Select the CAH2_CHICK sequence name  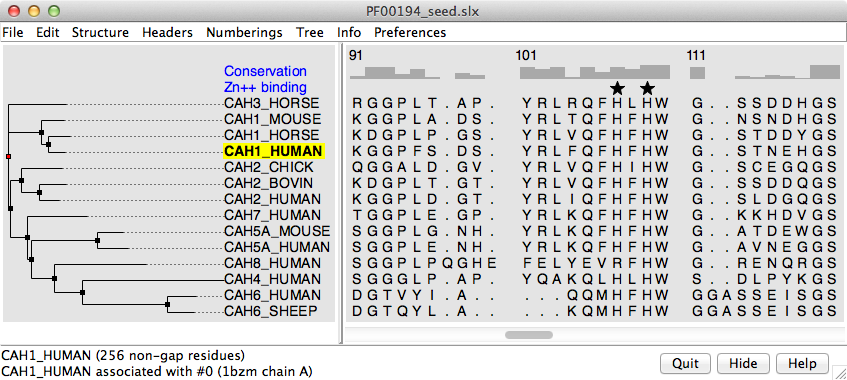point(268,167)
